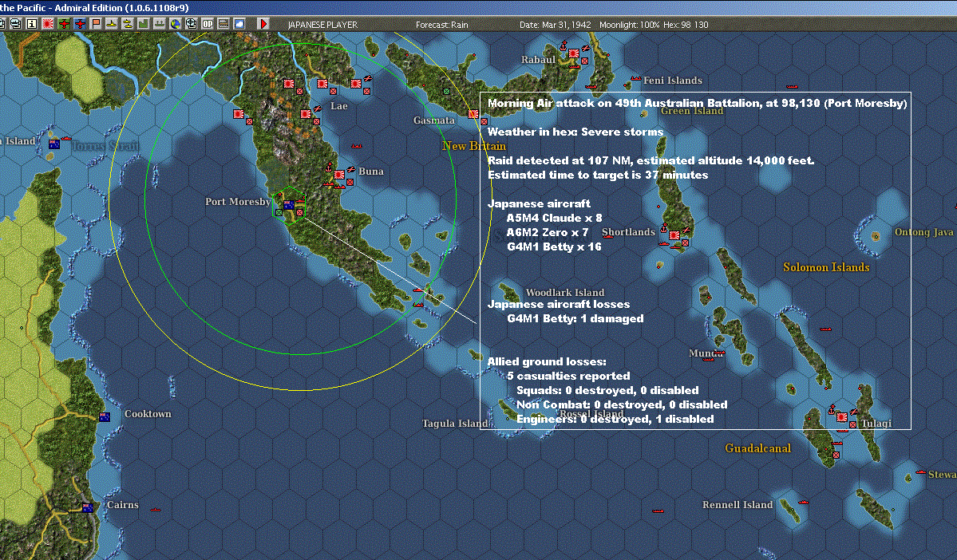The height and width of the screenshot is (560, 957).
Task: Click the red ship icon beside Feni Islands
Action: 636,79
